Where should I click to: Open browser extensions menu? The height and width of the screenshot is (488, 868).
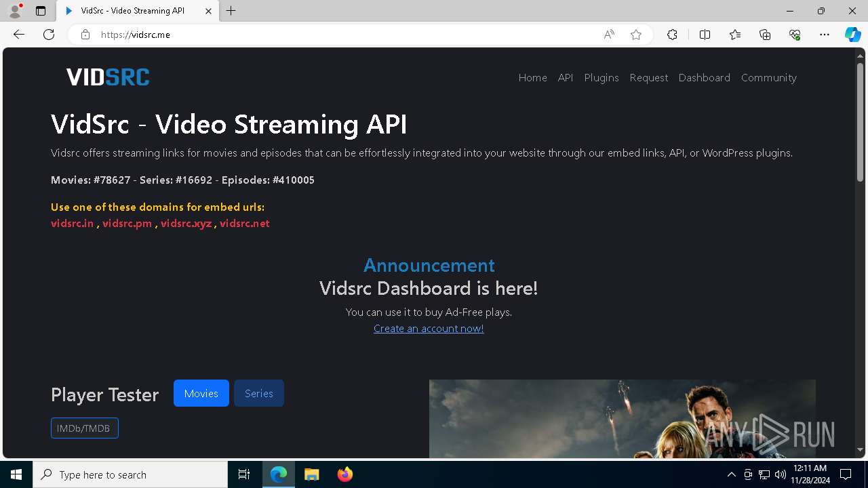coord(672,35)
